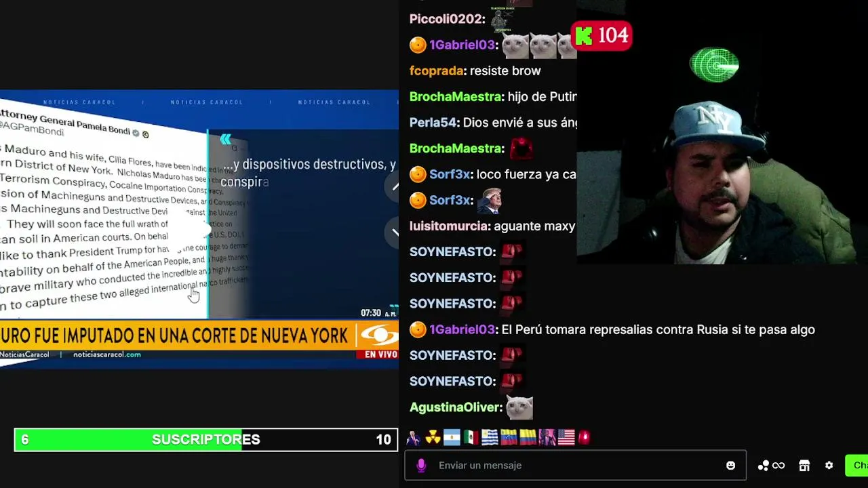Open fcoprada's user card in chat
The image size is (868, 488).
click(437, 70)
